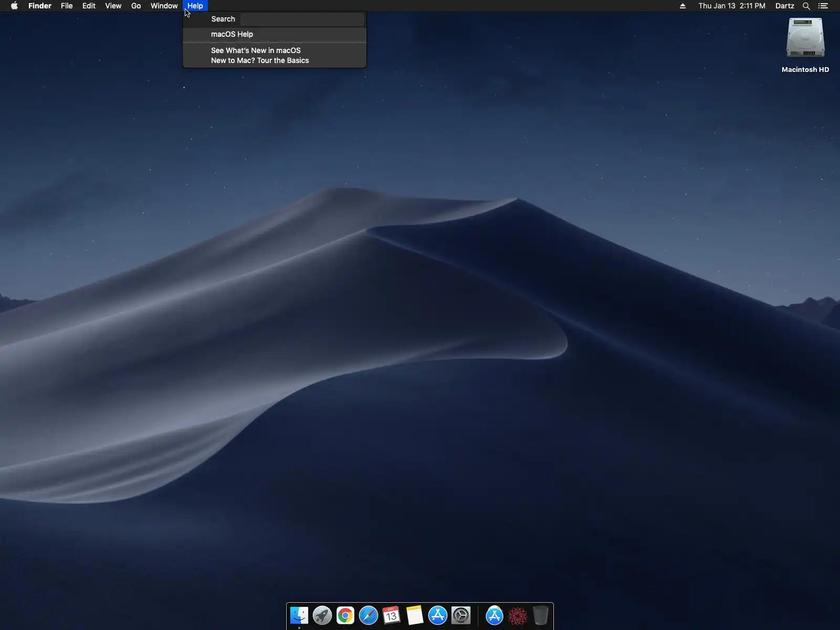840x630 pixels.
Task: Click the eject icon in menu bar
Action: (682, 6)
